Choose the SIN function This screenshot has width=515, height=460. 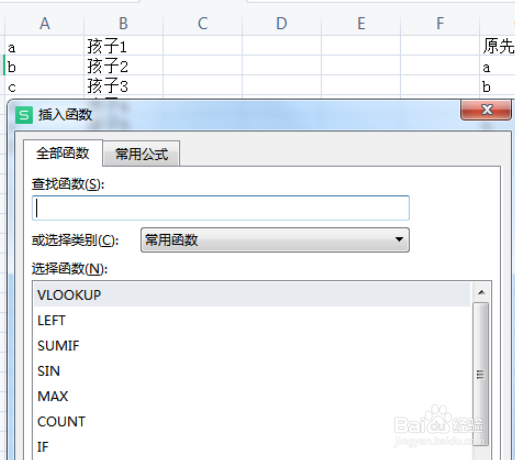click(252, 371)
